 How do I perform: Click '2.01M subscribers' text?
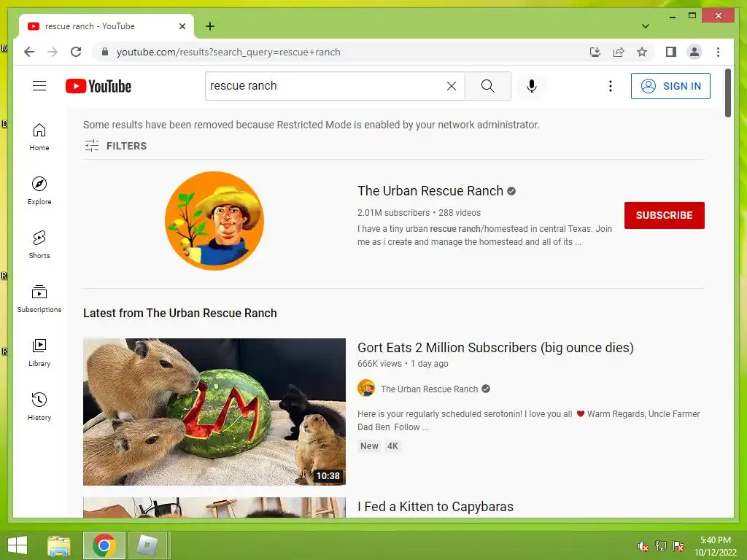coord(393,212)
